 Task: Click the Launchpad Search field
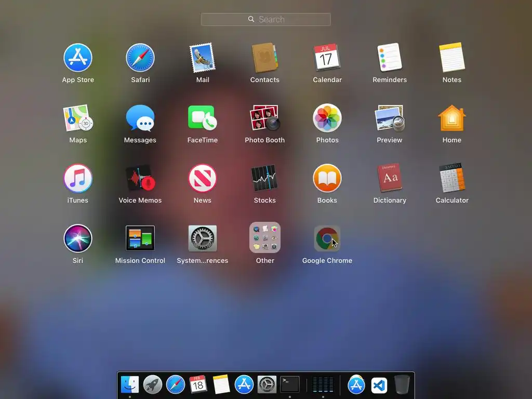[265, 19]
